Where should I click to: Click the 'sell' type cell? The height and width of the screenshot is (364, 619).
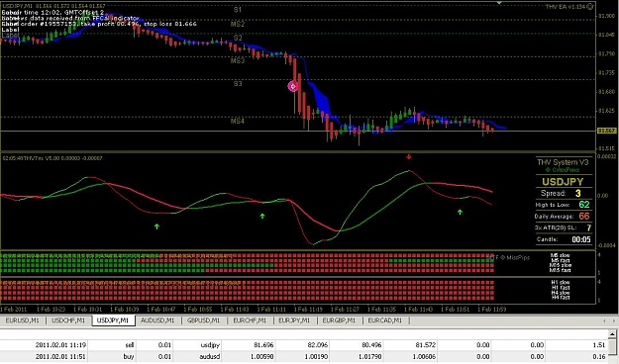coord(130,345)
